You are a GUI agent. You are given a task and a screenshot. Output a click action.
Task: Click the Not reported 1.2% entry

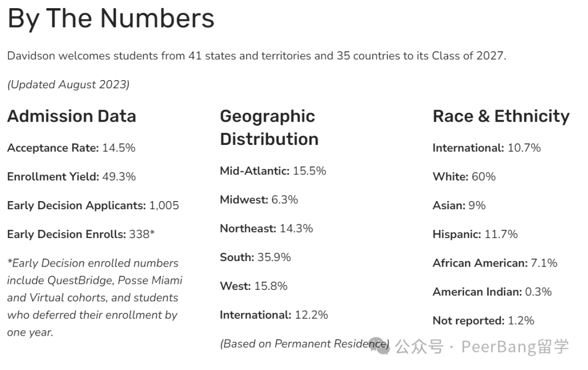coord(483,320)
